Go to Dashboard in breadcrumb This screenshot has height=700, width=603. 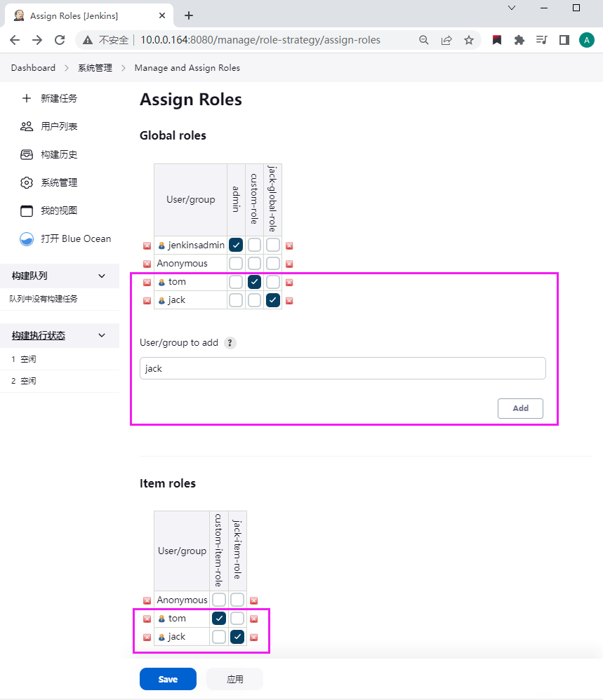[x=33, y=68]
